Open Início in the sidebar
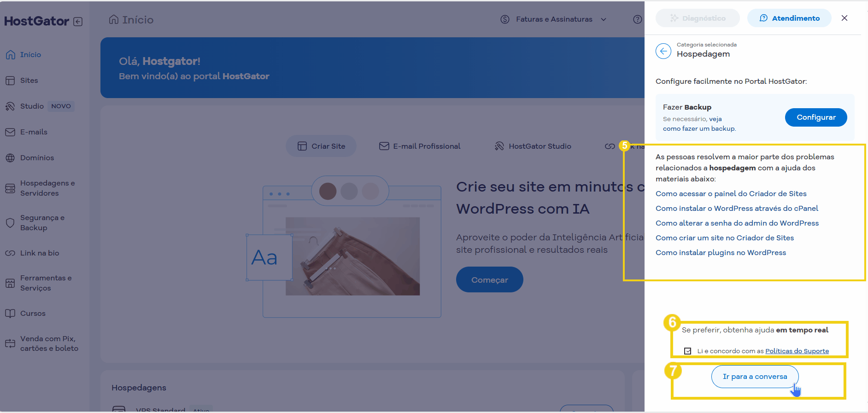 pos(23,55)
